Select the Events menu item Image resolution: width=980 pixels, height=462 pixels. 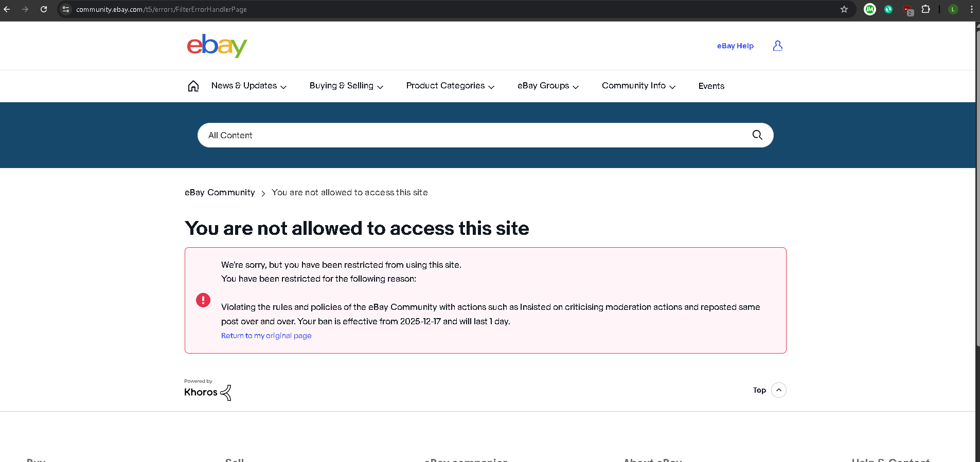click(711, 86)
